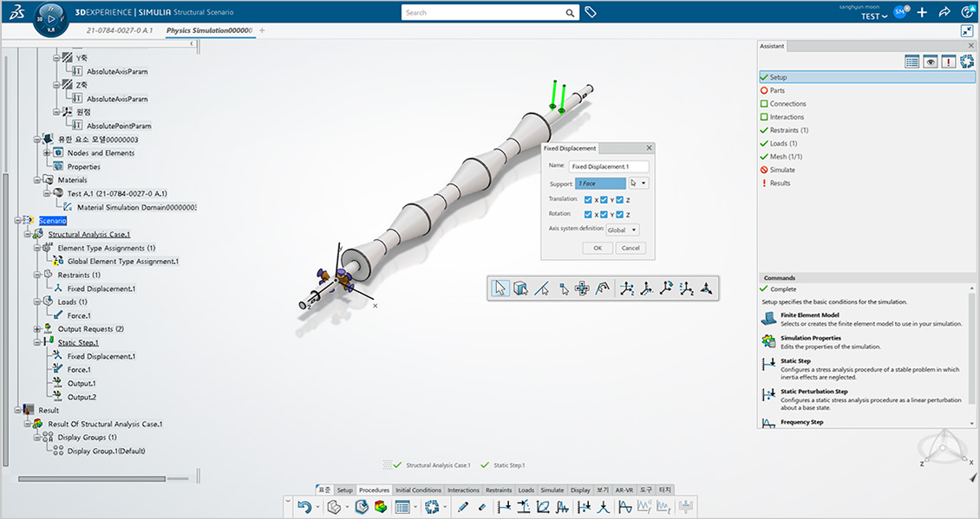This screenshot has height=519, width=980.
Task: Switch to the Simulate toolbar tab
Action: 552,490
